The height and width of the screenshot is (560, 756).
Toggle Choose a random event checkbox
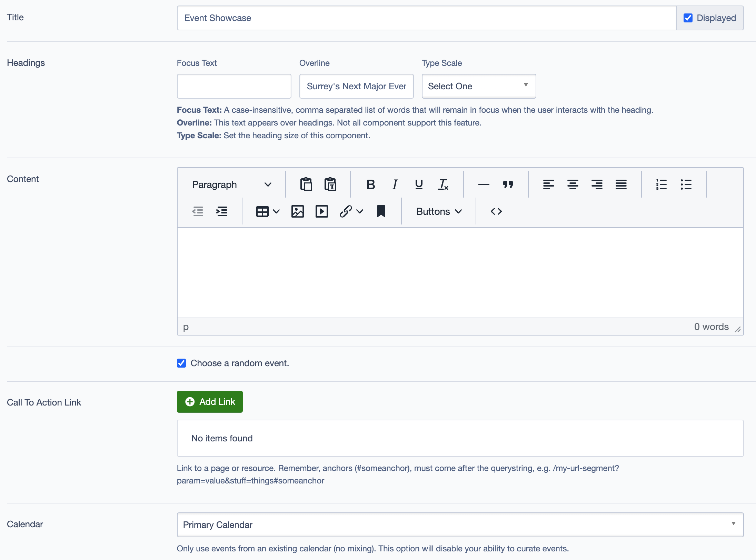point(181,363)
